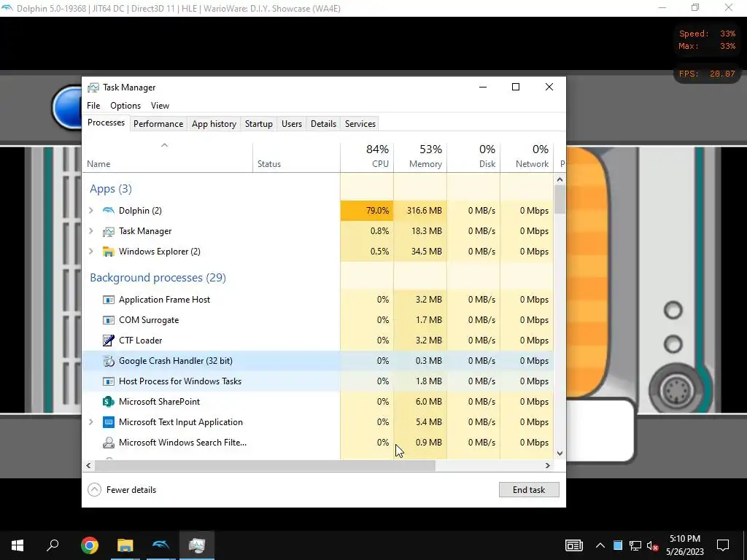Click the Application Frame Host icon
747x560 pixels.
pyautogui.click(x=109, y=300)
